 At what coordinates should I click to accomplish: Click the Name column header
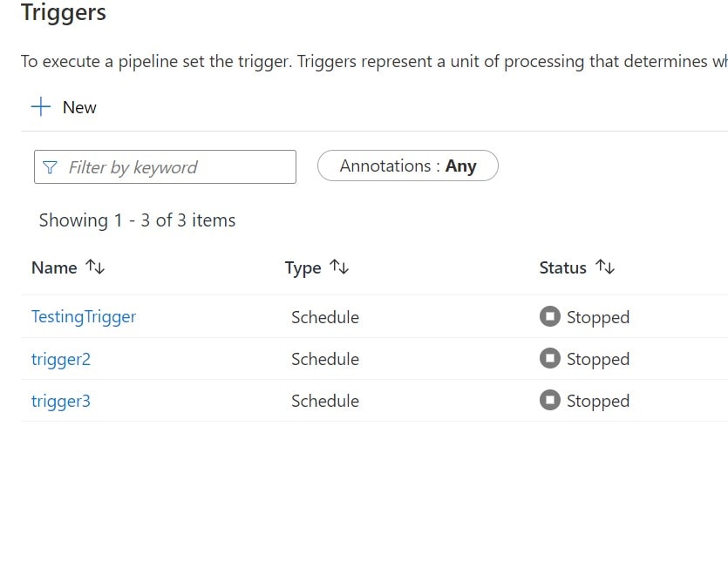[x=54, y=267]
